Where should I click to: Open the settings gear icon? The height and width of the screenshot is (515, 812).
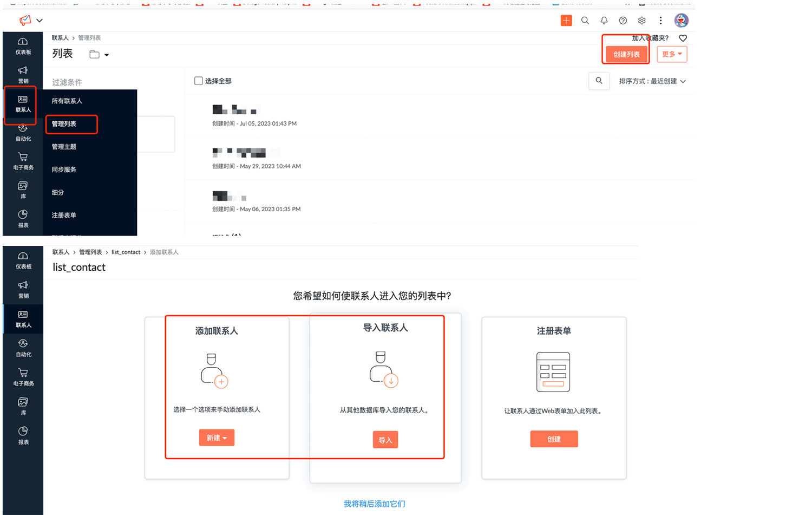(641, 20)
